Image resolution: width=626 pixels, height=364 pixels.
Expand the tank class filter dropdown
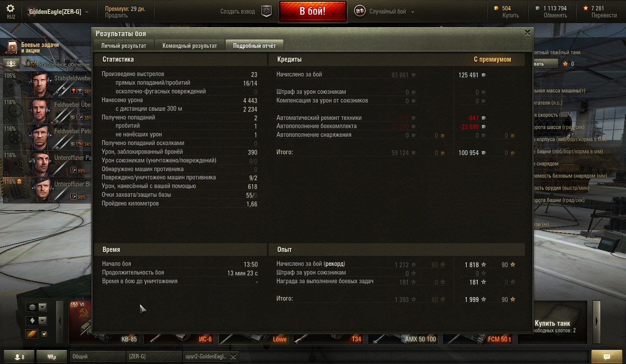coord(36,321)
